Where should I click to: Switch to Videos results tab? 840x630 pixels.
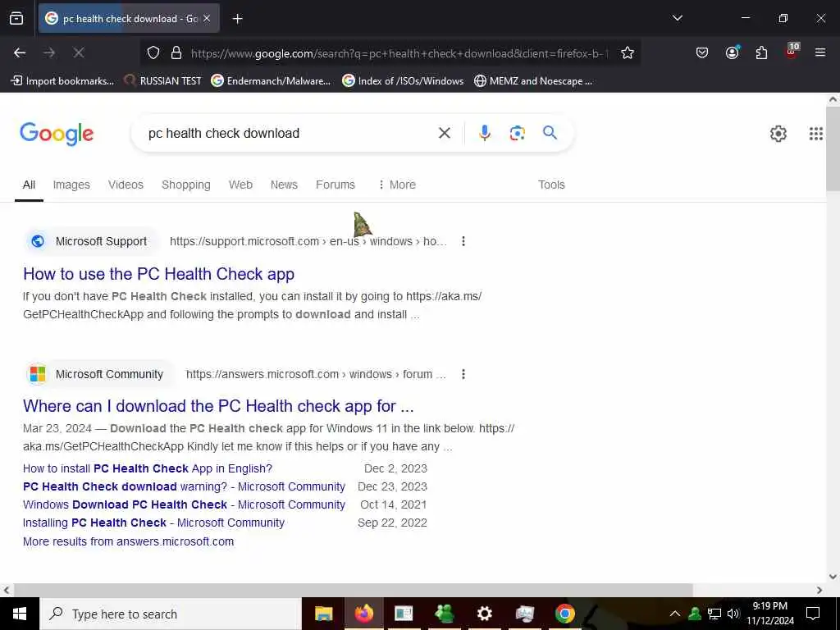click(x=126, y=185)
